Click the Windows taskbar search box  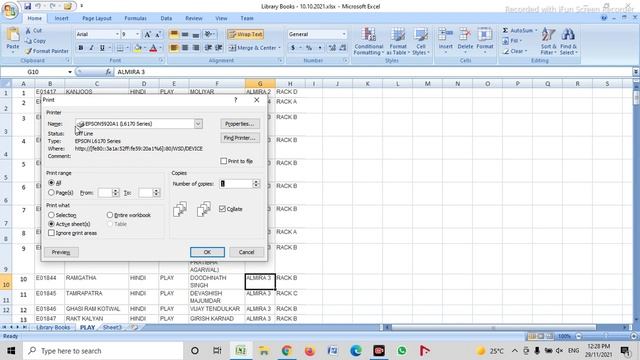tap(103, 351)
